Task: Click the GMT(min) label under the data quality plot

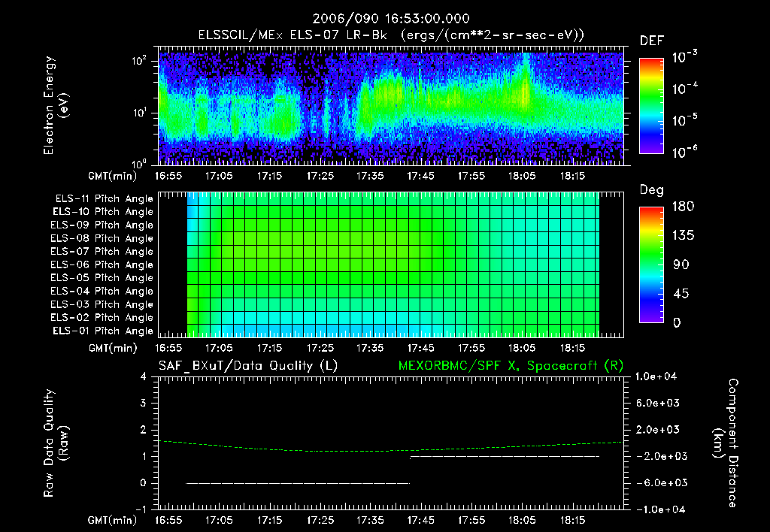Action: point(113,520)
